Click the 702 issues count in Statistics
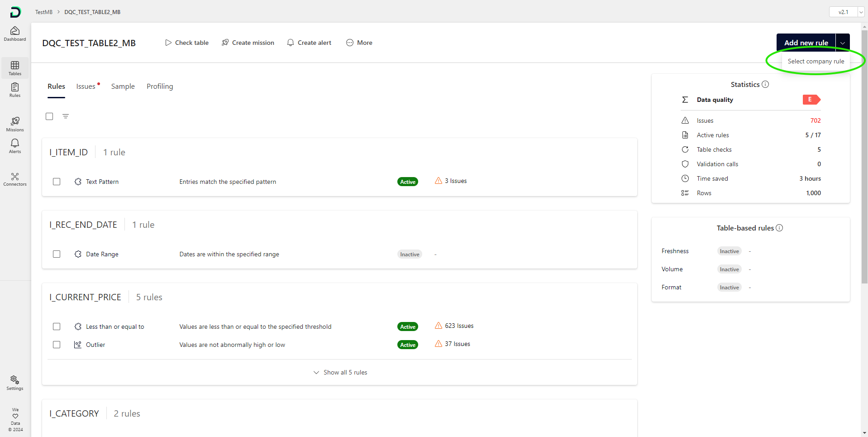Viewport: 868px width, 437px height. 816,120
